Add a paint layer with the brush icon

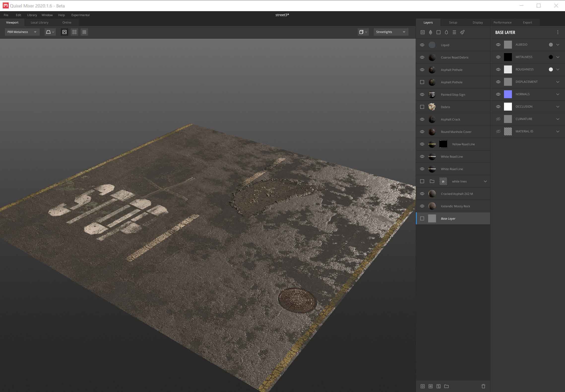point(463,32)
